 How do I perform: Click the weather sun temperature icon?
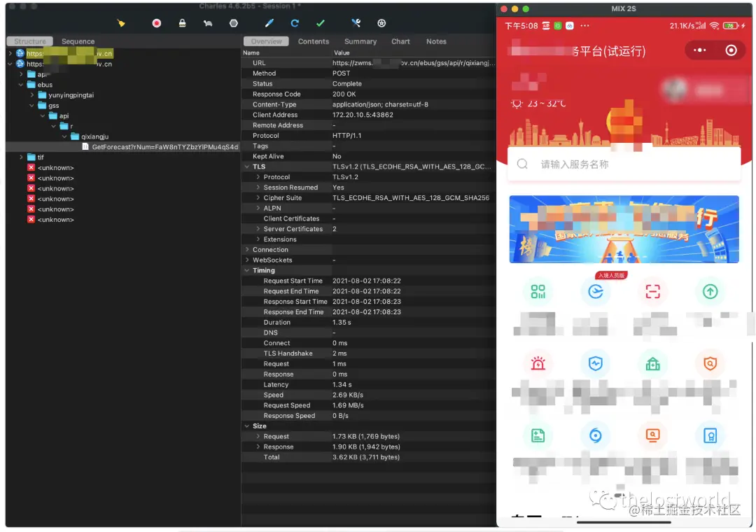pyautogui.click(x=517, y=104)
